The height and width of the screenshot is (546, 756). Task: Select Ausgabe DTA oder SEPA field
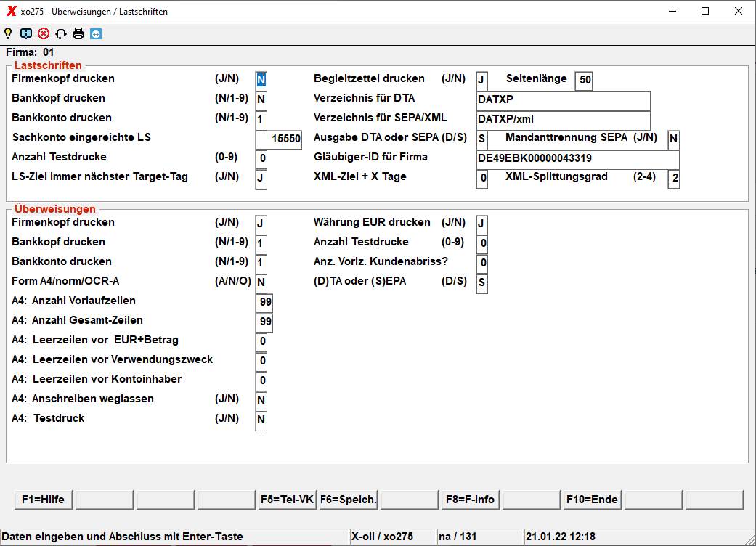point(481,139)
